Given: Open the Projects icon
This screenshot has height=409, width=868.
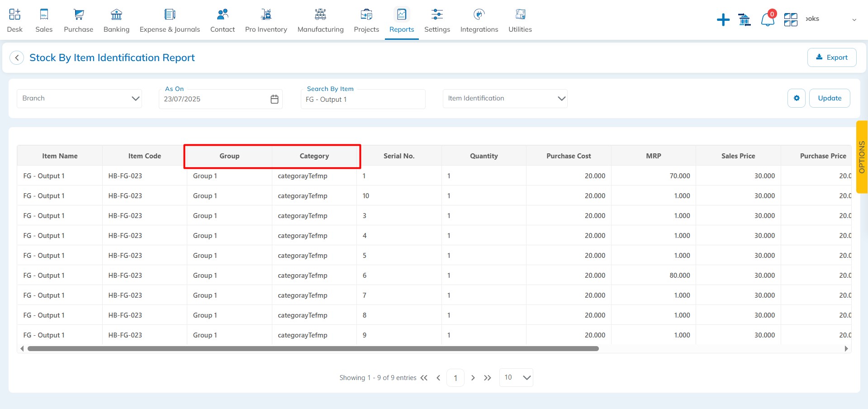Looking at the screenshot, I should coord(366,14).
